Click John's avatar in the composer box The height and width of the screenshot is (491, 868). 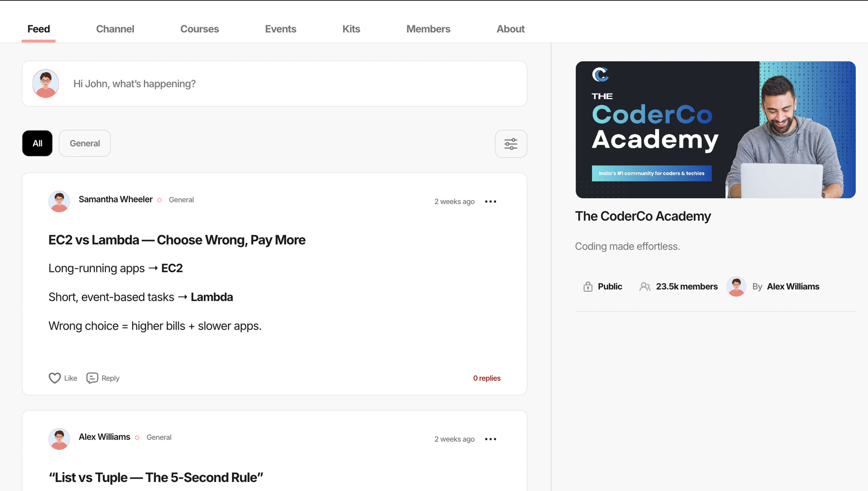pyautogui.click(x=46, y=84)
